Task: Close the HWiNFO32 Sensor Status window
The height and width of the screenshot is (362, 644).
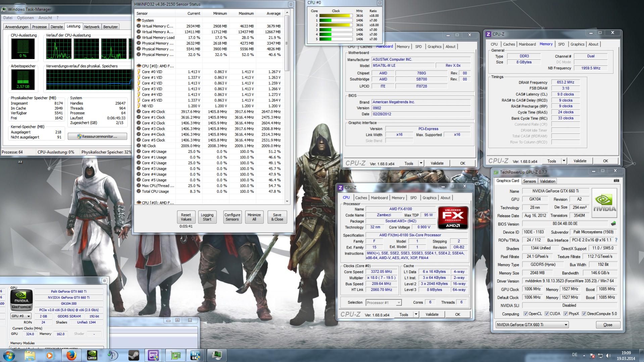Action: coord(291,4)
